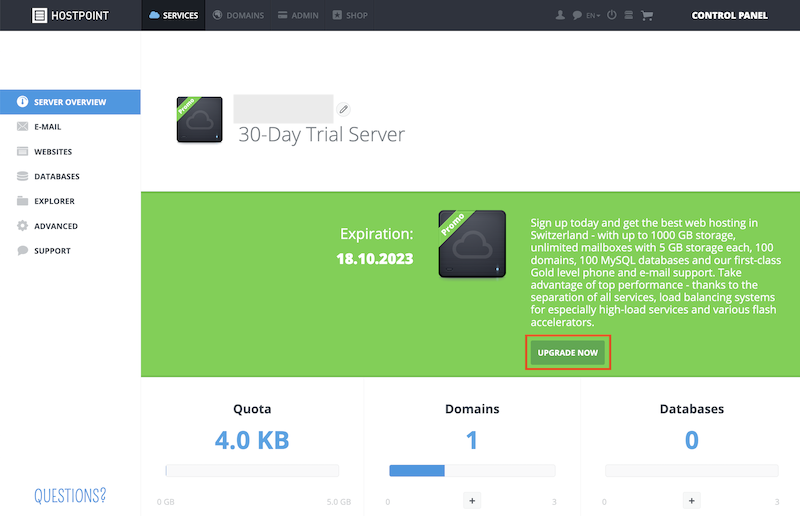
Task: Click the Quota heading
Action: (x=252, y=409)
